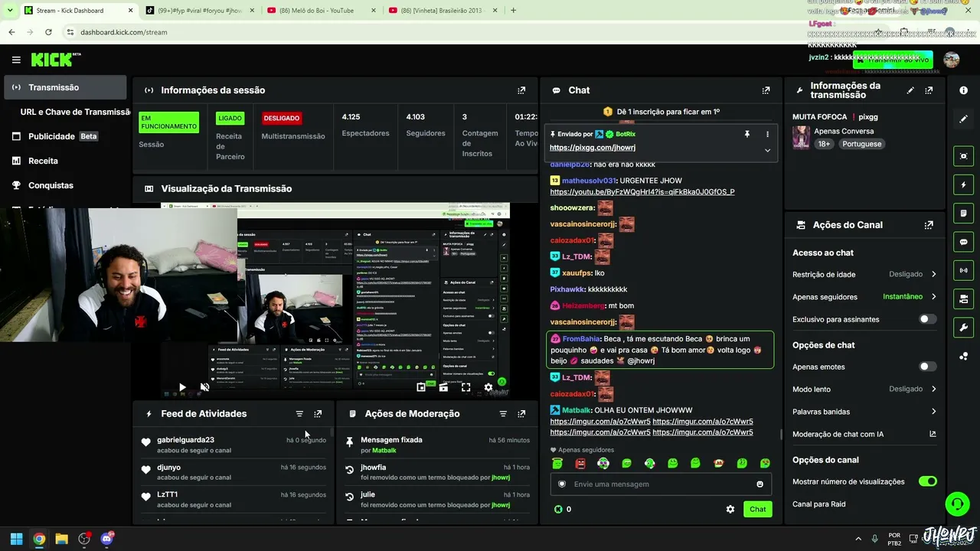The image size is (980, 551).
Task: Enable Exclusivo para assinantes toggle
Action: [x=927, y=319]
